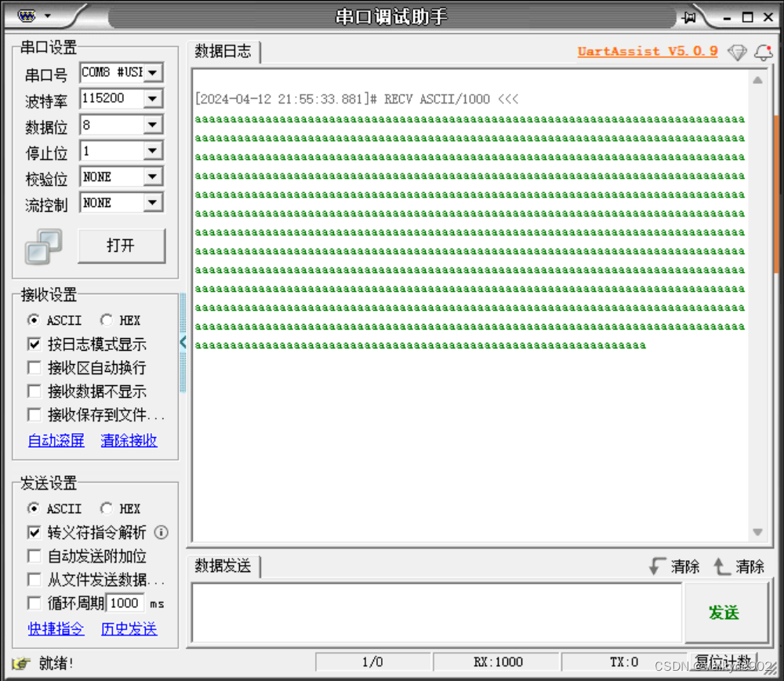The image size is (784, 681).
Task: Click the TX:0 status counter
Action: (623, 662)
